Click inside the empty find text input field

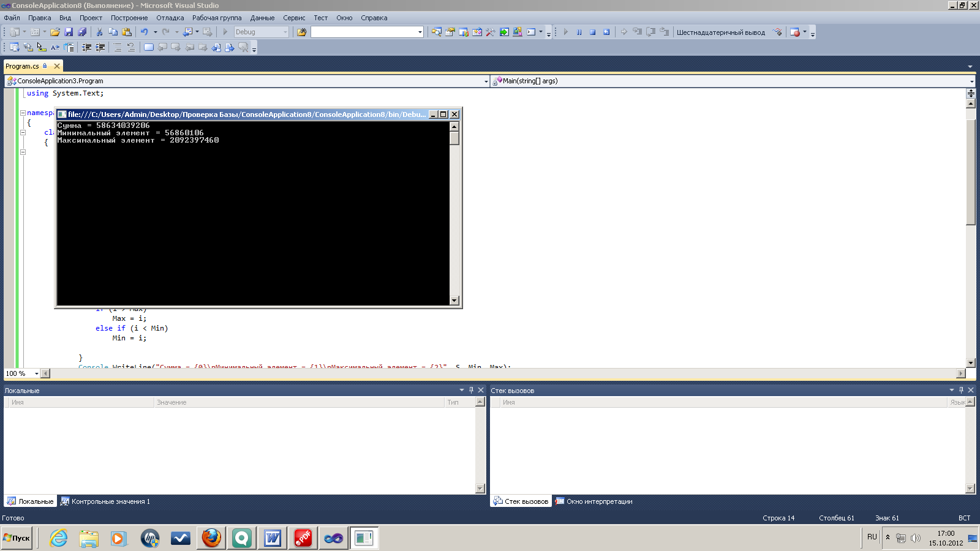tap(364, 32)
